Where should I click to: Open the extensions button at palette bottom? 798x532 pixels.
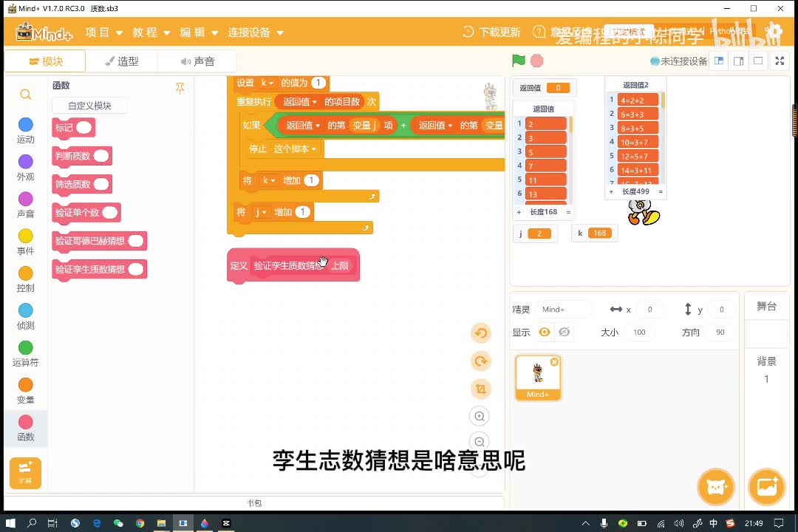[25, 472]
